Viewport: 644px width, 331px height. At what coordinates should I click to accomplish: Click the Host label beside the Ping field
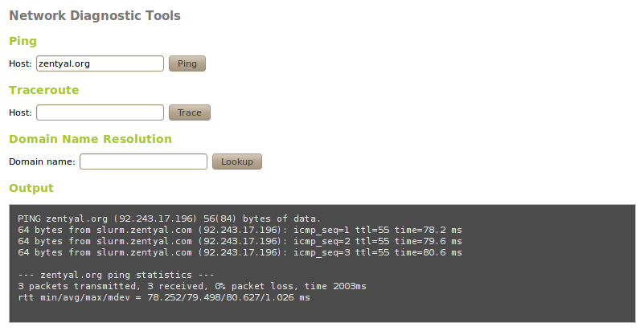tap(20, 63)
